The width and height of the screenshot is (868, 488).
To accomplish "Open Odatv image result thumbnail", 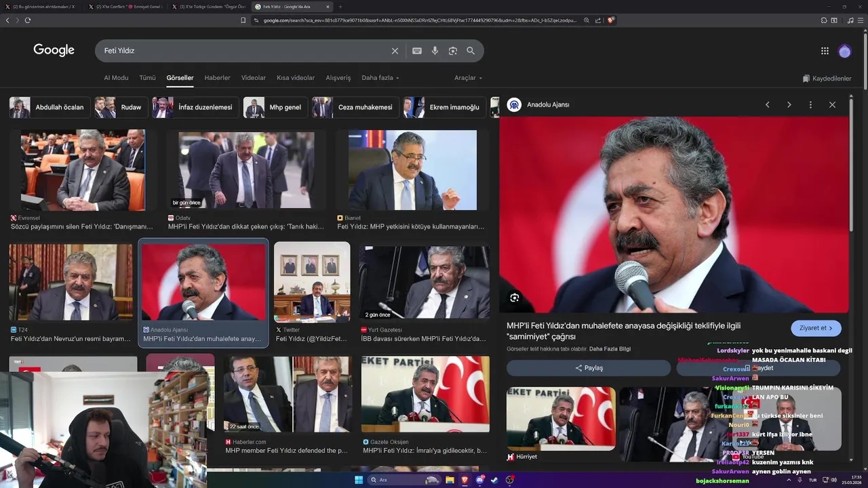I will click(x=246, y=170).
